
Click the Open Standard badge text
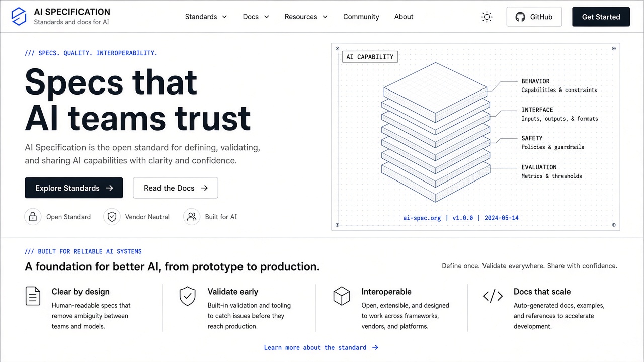tap(68, 217)
